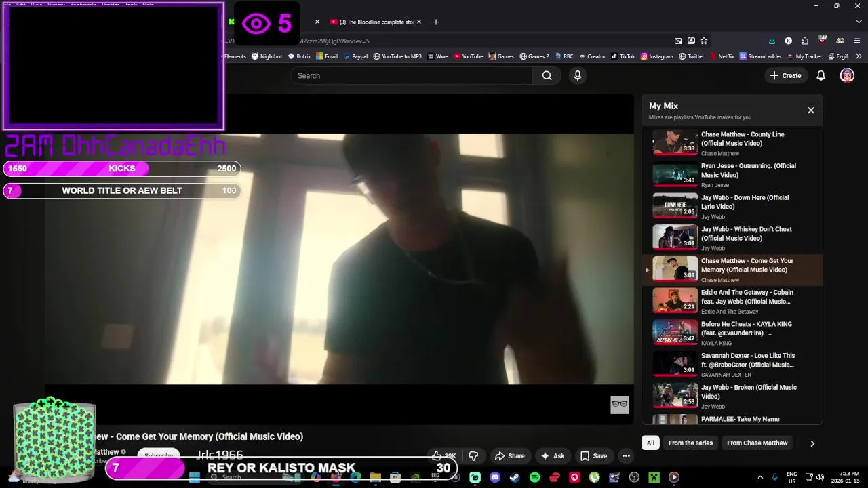This screenshot has height=488, width=868.
Task: Click the ENG US language indicator
Action: pos(791,477)
